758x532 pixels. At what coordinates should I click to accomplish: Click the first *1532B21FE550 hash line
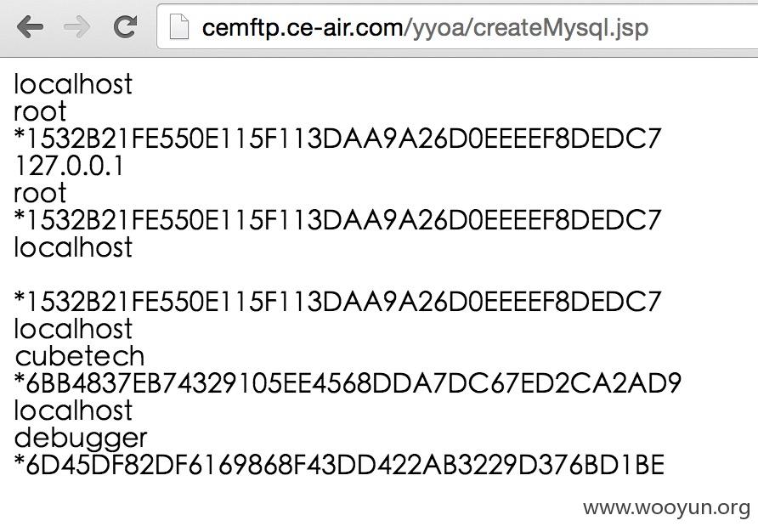337,139
